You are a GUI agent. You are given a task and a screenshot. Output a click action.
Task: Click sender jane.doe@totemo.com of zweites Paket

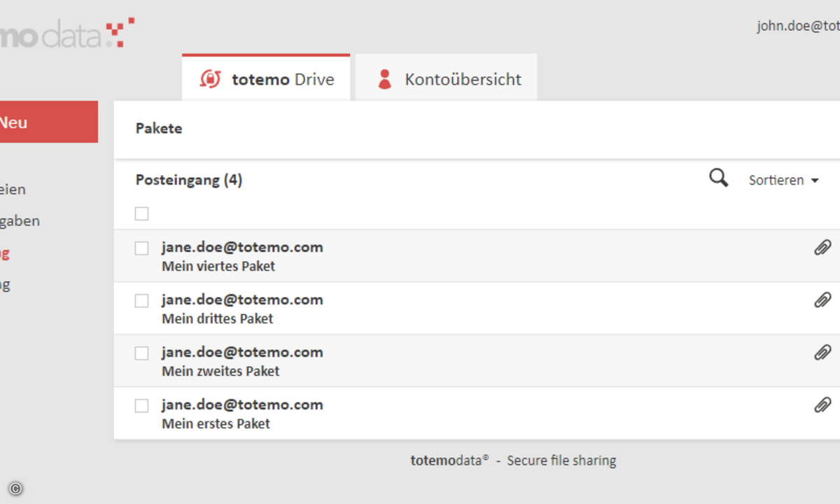pyautogui.click(x=242, y=352)
